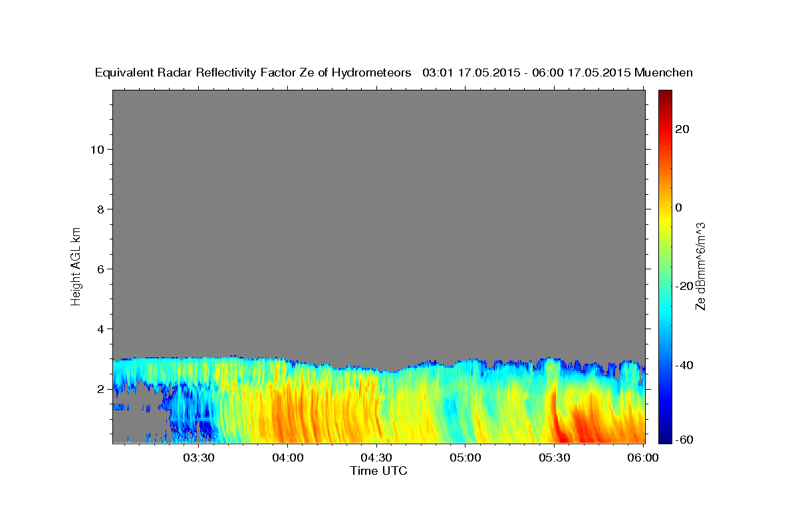Viewport: 798px width, 532px height.
Task: Click the 'Time UTC' axis label
Action: (x=378, y=471)
